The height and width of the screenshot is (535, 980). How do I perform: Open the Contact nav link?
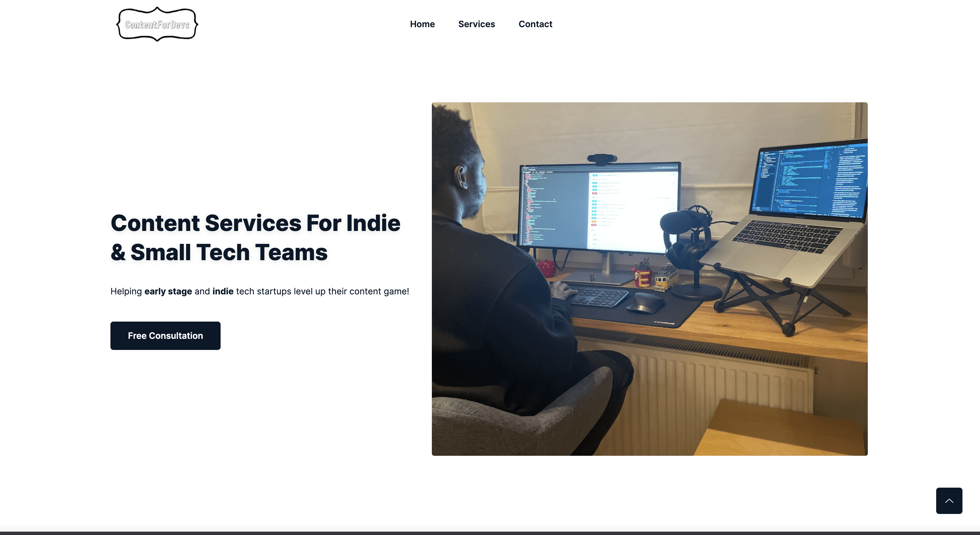(535, 24)
